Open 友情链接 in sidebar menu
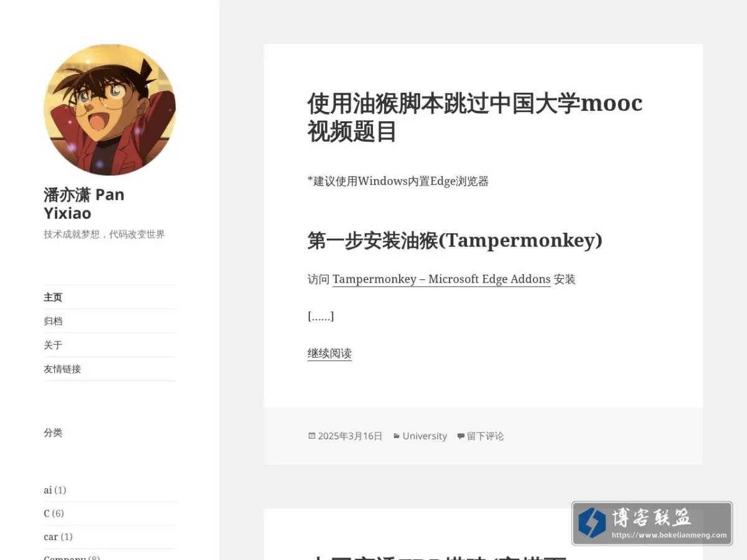Screen dimensions: 747x560 pos(62,369)
